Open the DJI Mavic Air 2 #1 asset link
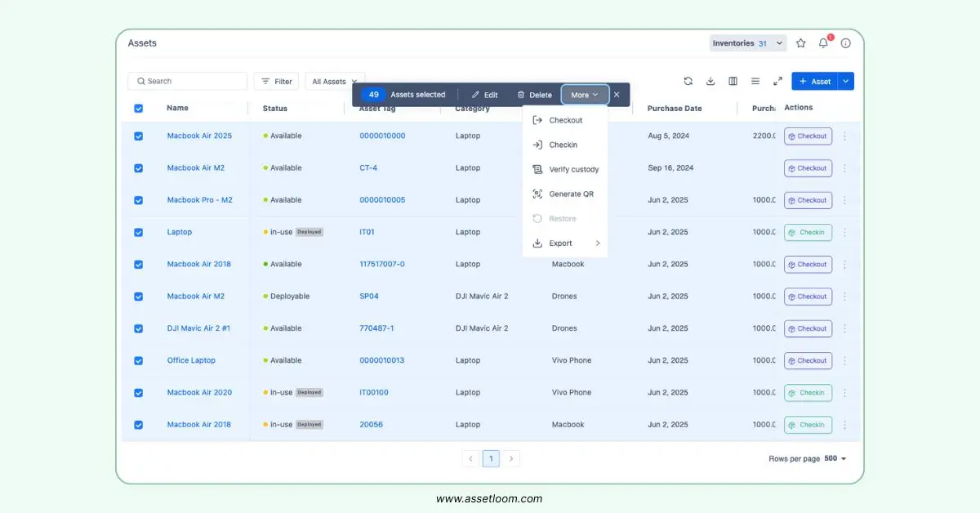 [x=198, y=328]
